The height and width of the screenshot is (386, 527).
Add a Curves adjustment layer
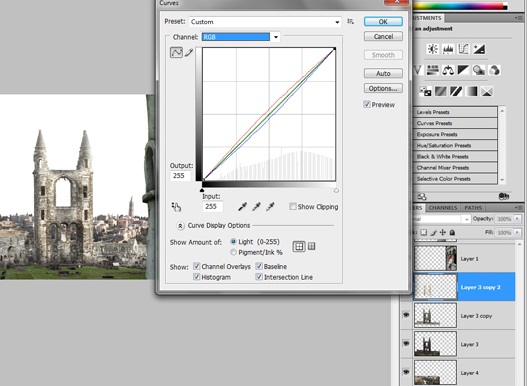(463, 49)
